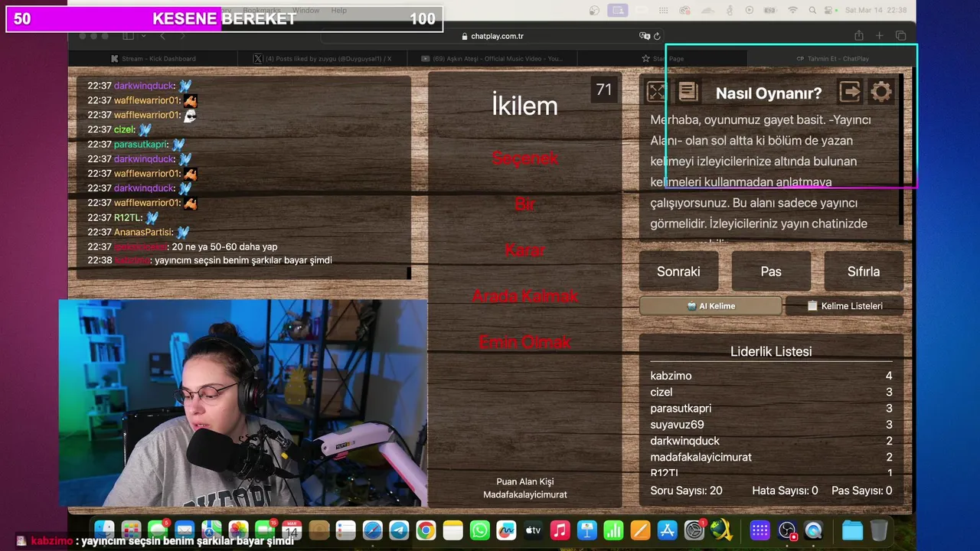Image resolution: width=980 pixels, height=551 pixels.
Task: Click the forbidden word Karar
Action: tap(525, 250)
